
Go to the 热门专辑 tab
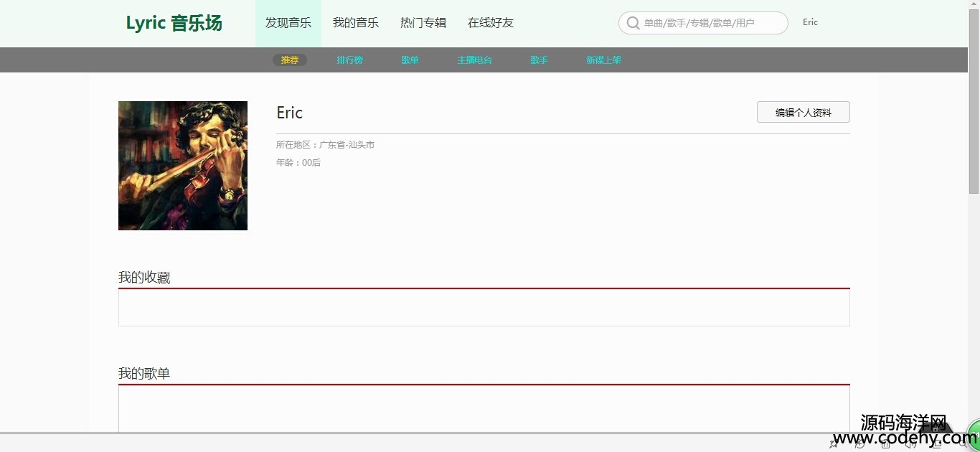(423, 23)
